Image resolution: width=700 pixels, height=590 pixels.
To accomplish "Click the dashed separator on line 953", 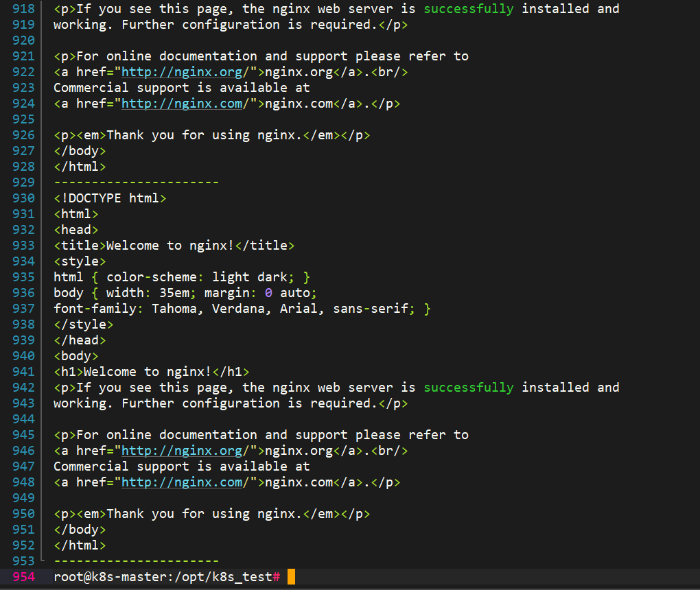I will tap(136, 561).
